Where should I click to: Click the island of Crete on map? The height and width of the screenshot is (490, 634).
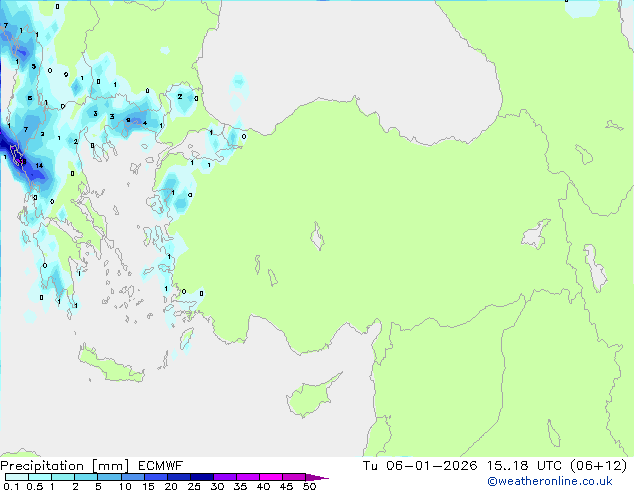pyautogui.click(x=111, y=365)
